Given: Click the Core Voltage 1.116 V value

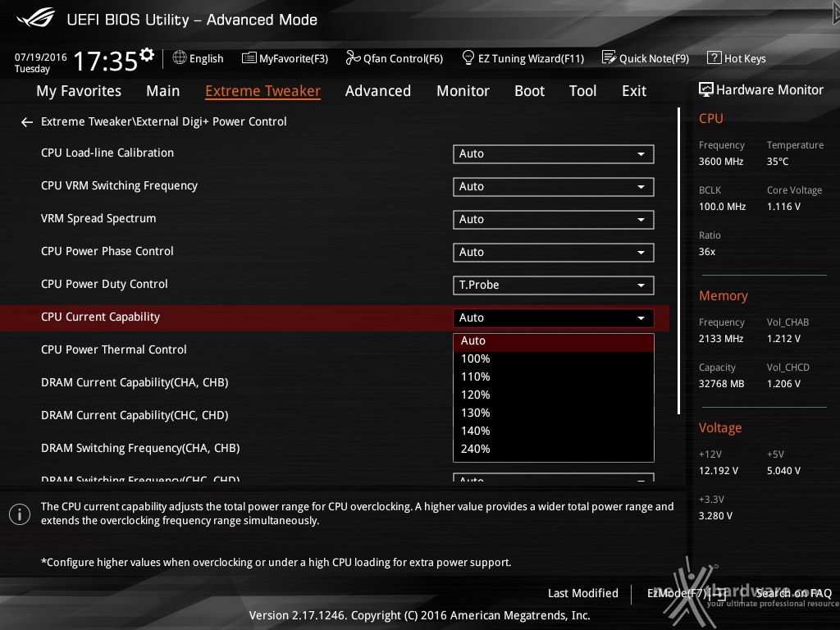Looking at the screenshot, I should click(783, 206).
